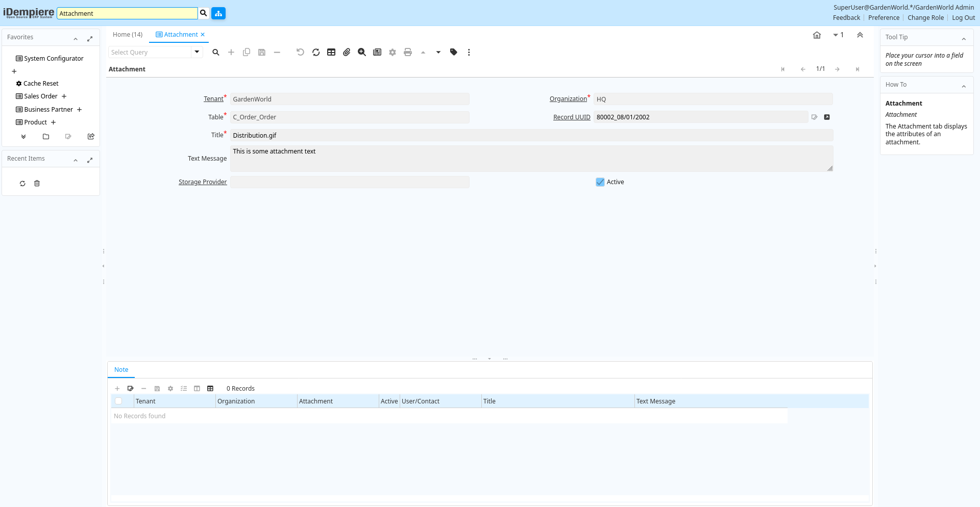Click the Refresh icon in the toolbar

(316, 52)
